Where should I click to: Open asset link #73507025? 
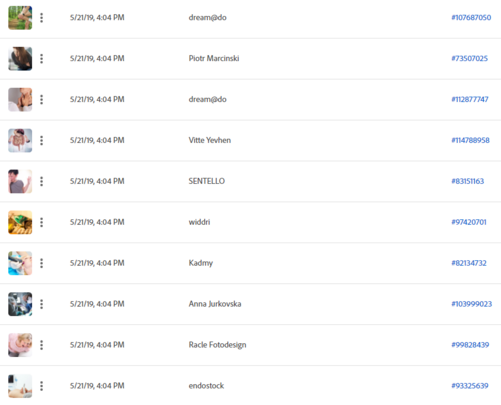(469, 58)
